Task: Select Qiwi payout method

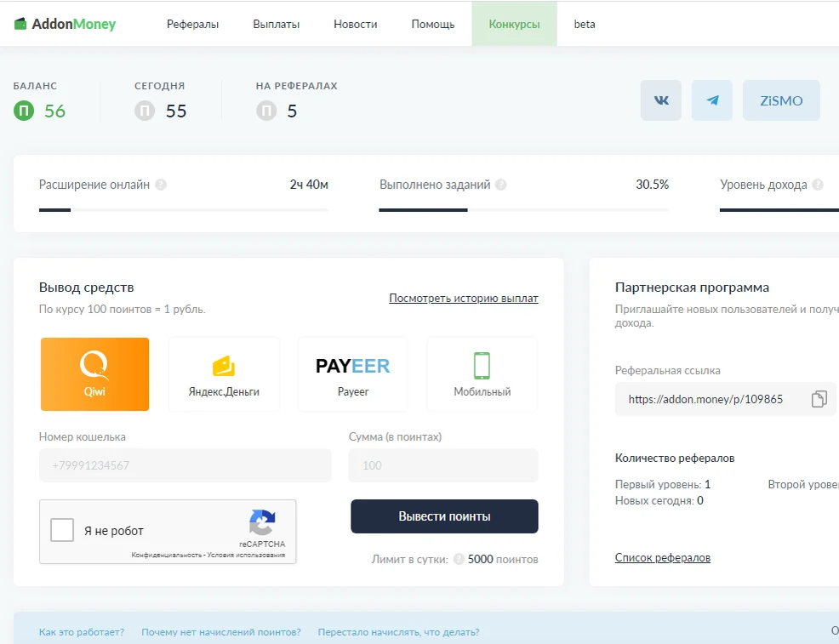Action: 94,373
